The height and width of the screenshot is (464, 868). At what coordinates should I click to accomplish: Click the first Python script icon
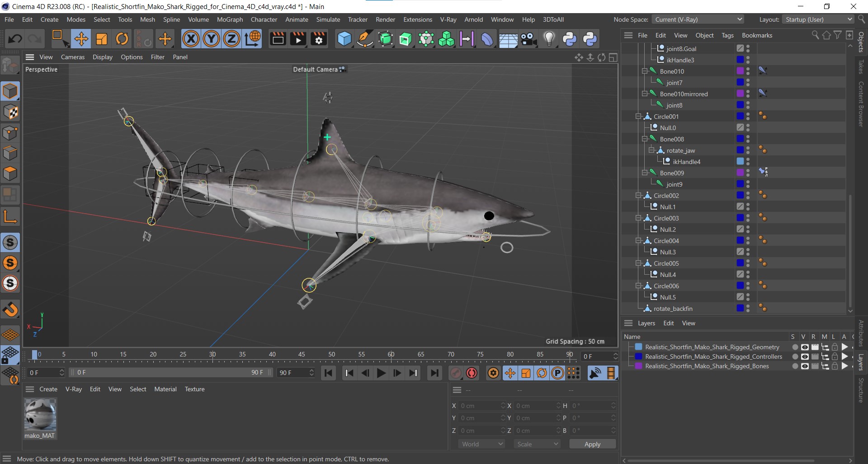(570, 39)
